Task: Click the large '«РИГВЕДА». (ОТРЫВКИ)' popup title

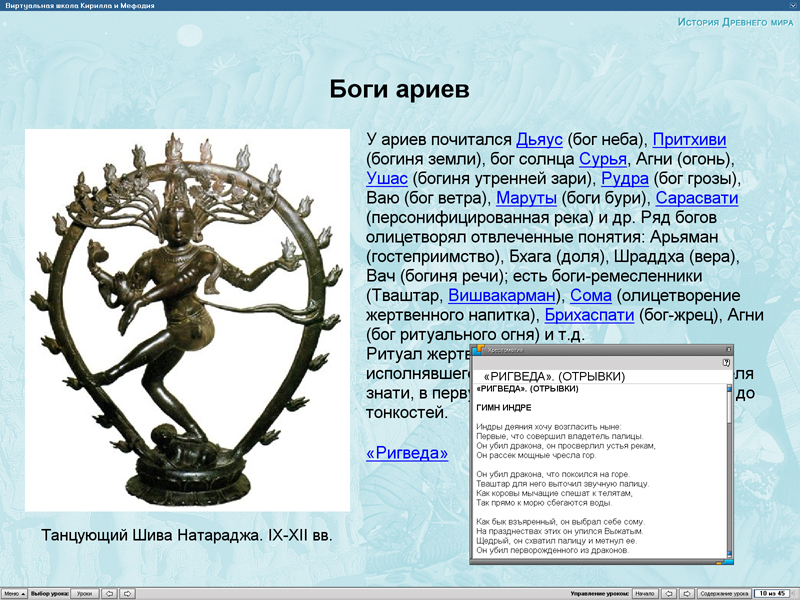Action: coord(554,377)
